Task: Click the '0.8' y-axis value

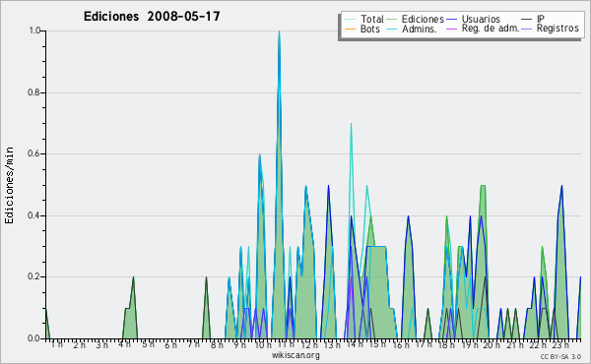Action: click(x=34, y=92)
